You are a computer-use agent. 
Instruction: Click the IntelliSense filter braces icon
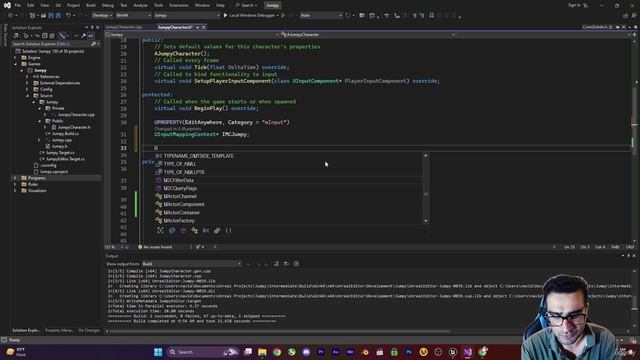pos(229,231)
